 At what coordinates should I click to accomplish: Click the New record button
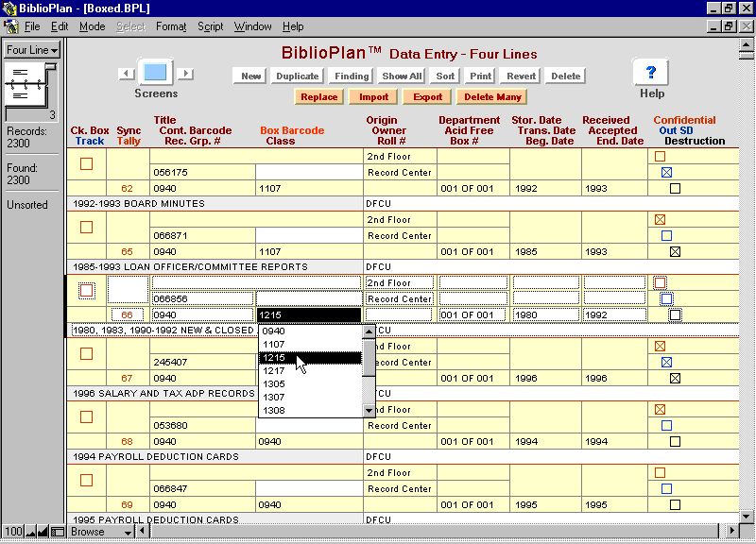(250, 76)
